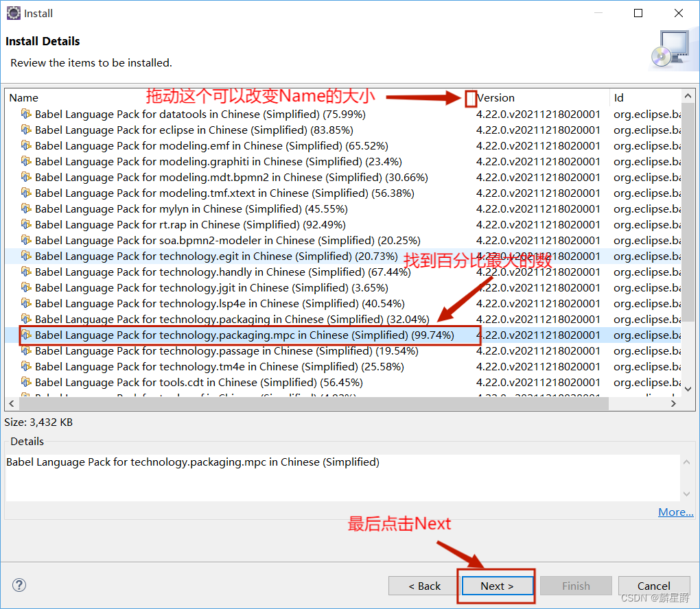Select the modeling.graphiti (23.4%) row

343,161
